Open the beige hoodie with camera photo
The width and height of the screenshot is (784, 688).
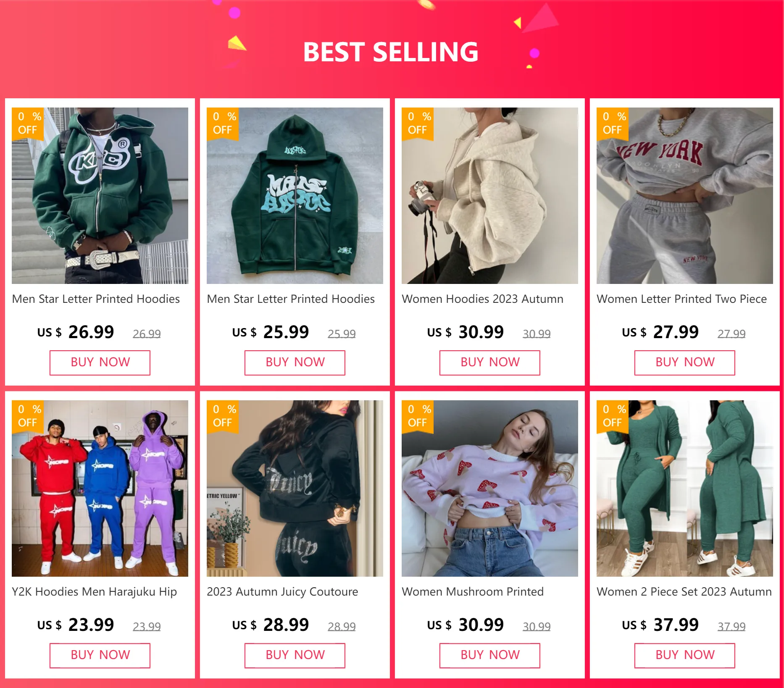pyautogui.click(x=490, y=196)
